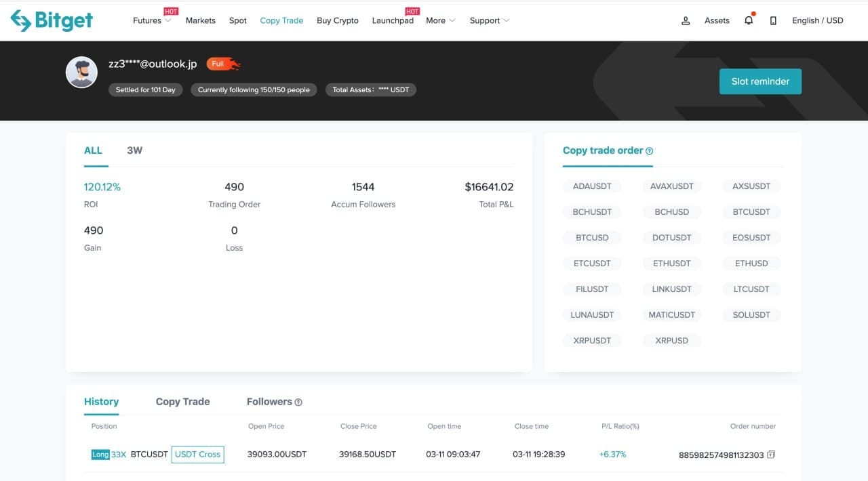Viewport: 868px width, 481px height.
Task: Click the 39168.50USDT close price
Action: click(x=368, y=455)
